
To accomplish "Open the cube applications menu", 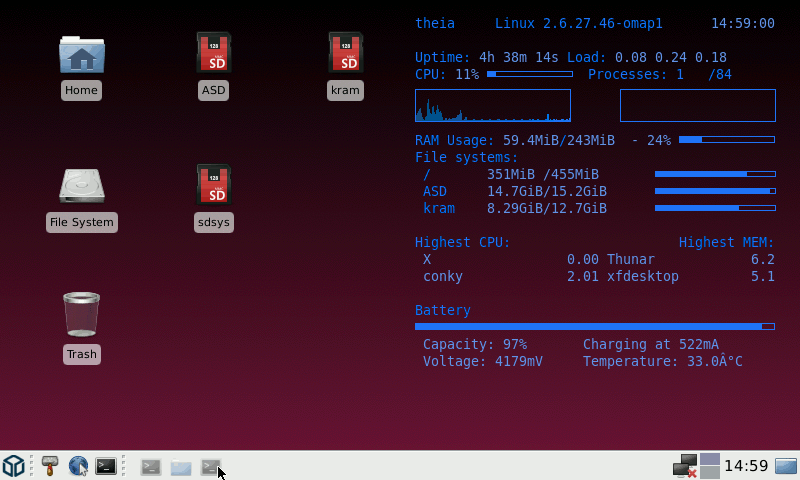I will coord(13,466).
